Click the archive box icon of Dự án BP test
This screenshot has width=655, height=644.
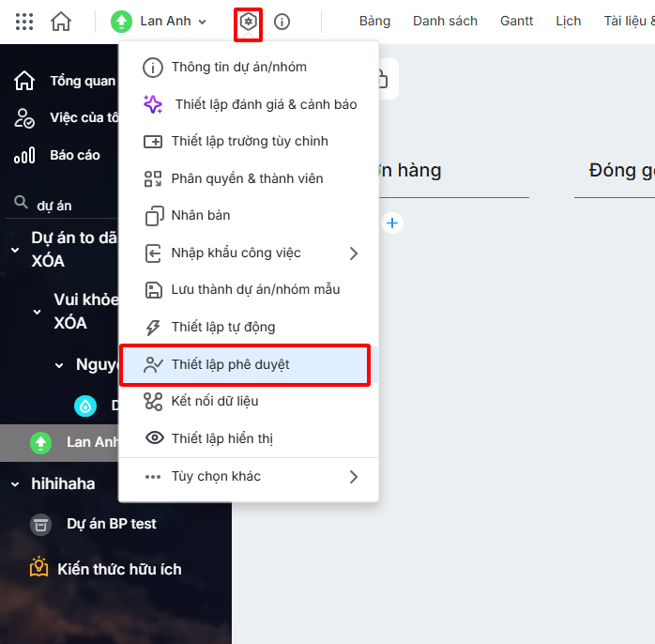[x=40, y=525]
